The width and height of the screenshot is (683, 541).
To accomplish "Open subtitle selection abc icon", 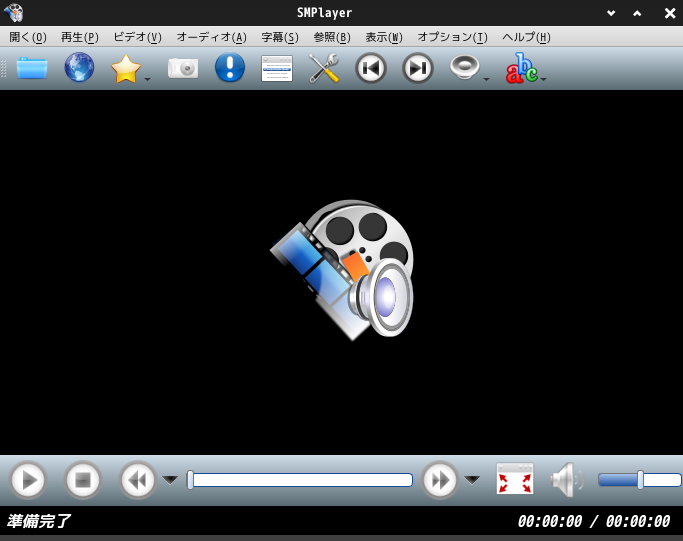I will [x=521, y=68].
